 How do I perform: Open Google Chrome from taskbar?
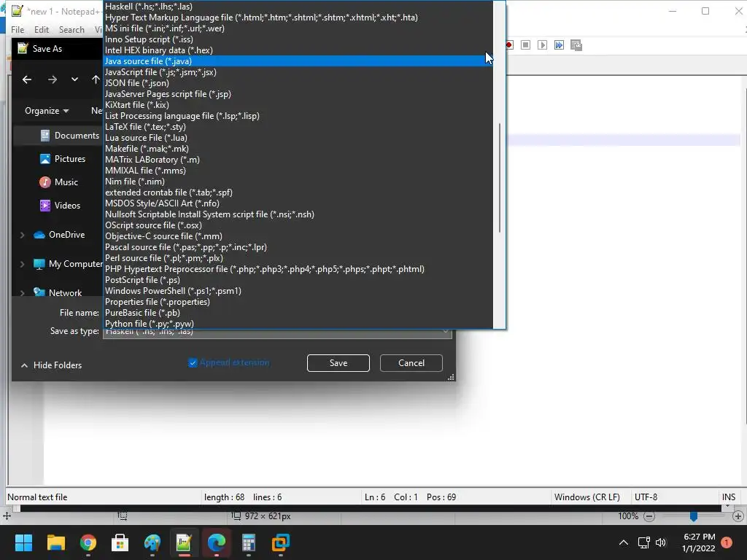(x=88, y=542)
